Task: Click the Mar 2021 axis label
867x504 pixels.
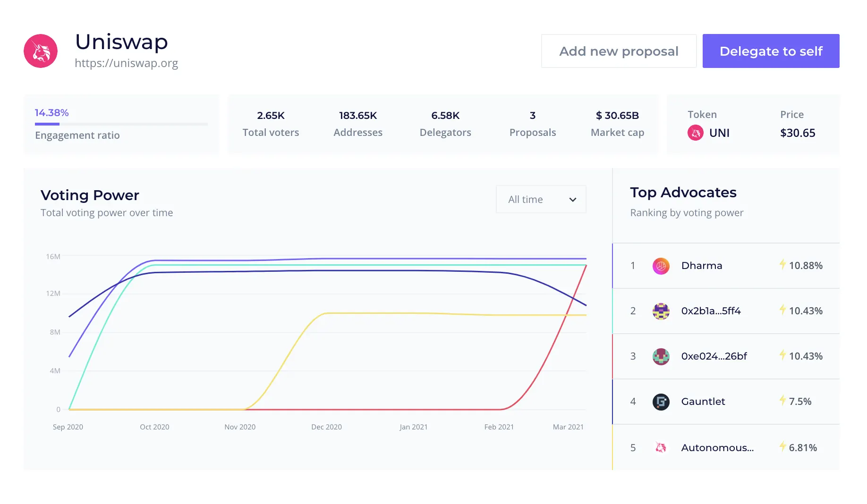Action: 568,427
